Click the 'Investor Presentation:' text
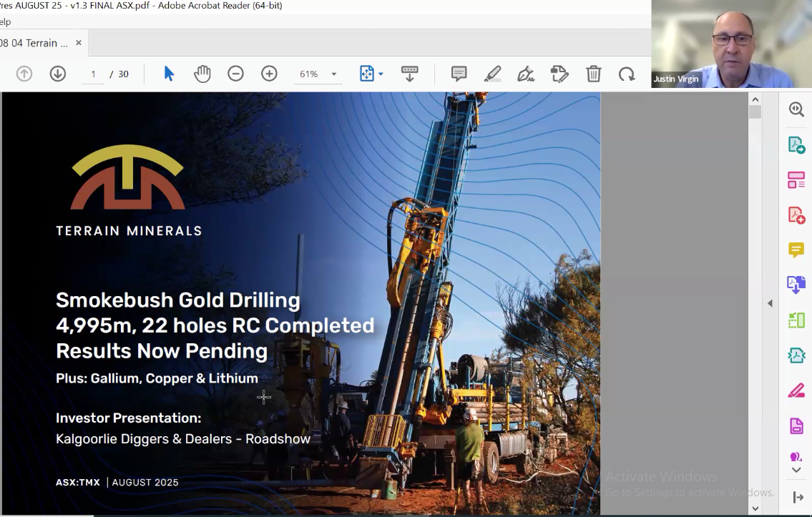This screenshot has width=812, height=517. point(129,418)
